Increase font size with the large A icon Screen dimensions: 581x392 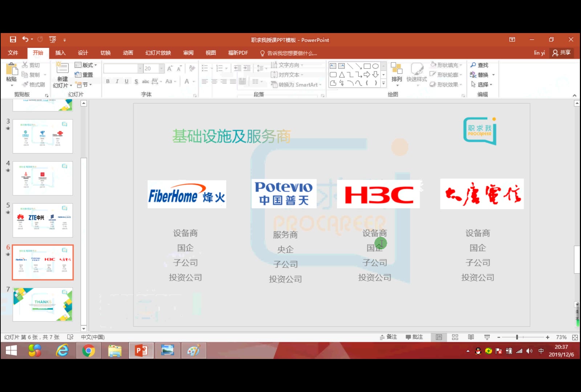[x=170, y=68]
